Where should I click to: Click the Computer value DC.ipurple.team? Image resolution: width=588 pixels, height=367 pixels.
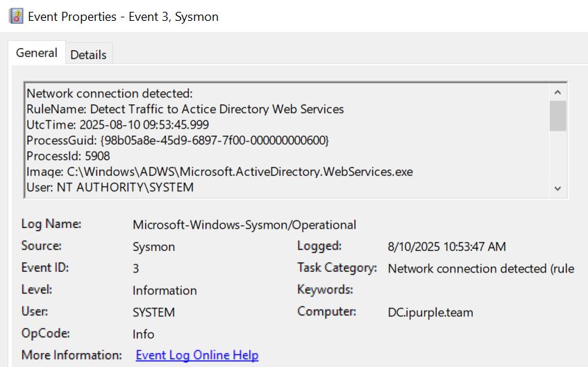[x=430, y=312]
